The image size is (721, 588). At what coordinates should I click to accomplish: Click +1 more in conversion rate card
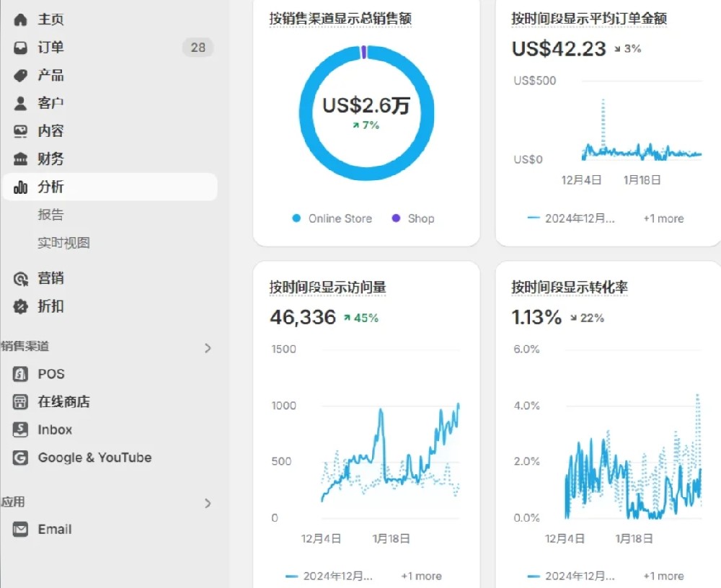point(663,576)
